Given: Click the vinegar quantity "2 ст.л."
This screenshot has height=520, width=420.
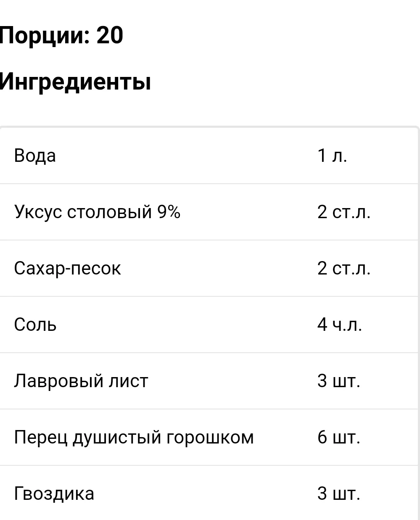Looking at the screenshot, I should (x=343, y=212).
